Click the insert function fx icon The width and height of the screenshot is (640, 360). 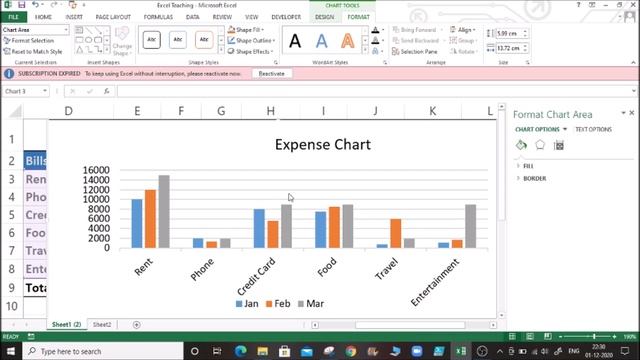coord(106,91)
